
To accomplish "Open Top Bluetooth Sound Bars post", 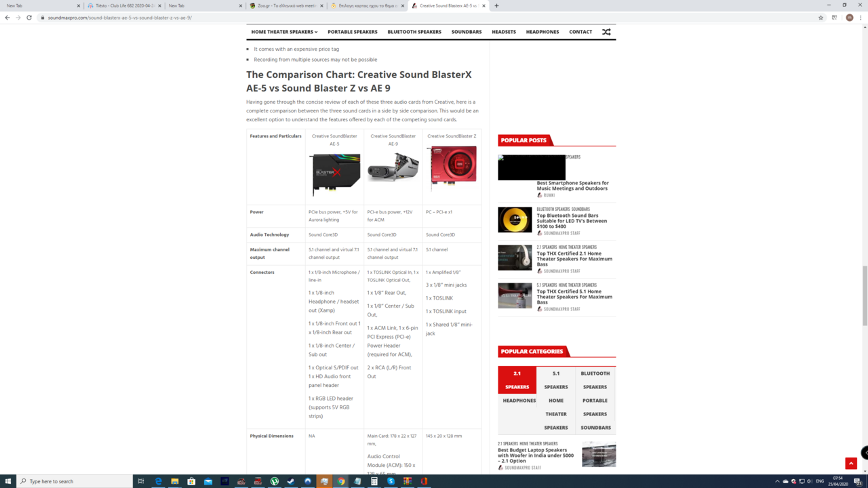I will (x=572, y=221).
